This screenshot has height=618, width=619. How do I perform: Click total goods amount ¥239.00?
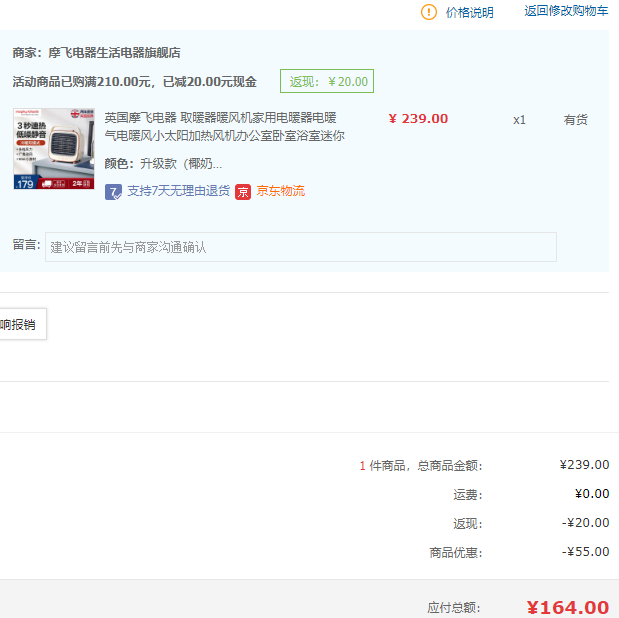coord(584,465)
